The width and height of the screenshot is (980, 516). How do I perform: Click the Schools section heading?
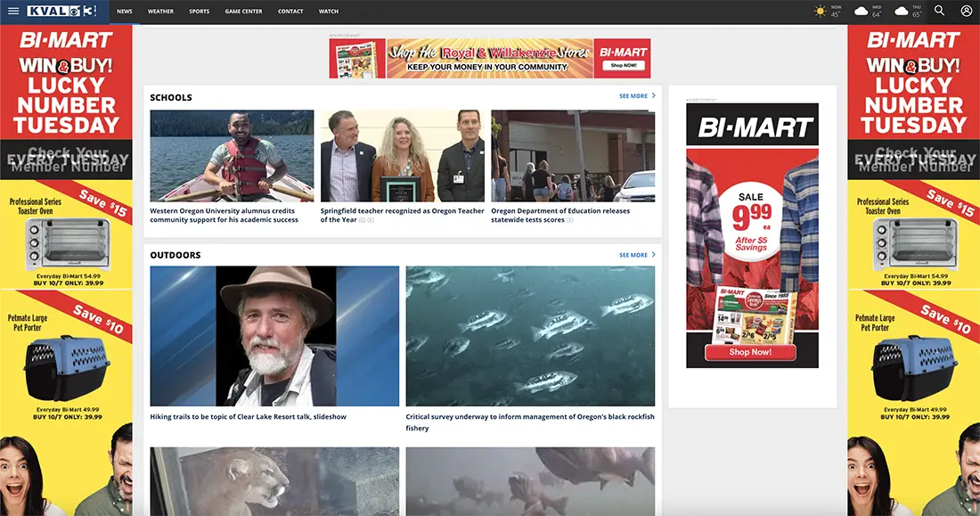(171, 97)
